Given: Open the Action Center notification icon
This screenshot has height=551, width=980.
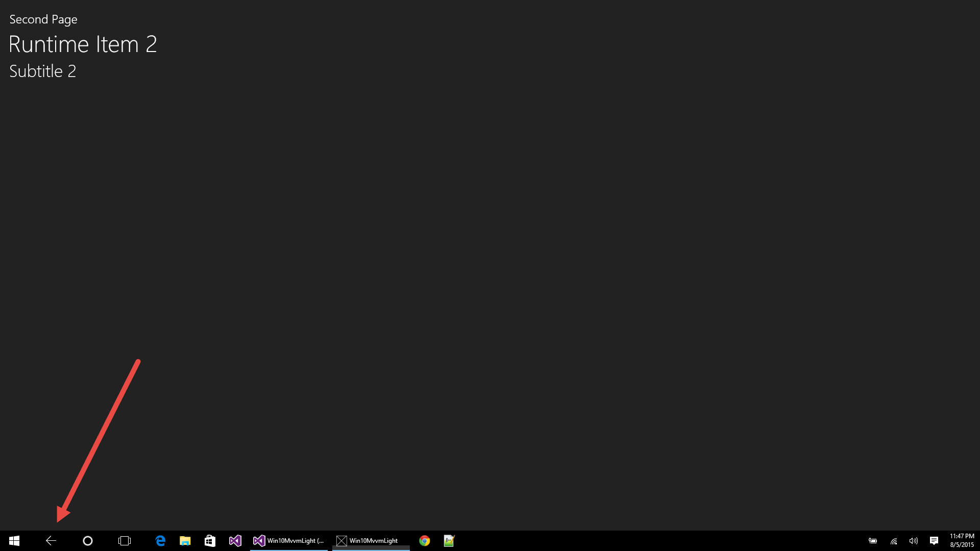Looking at the screenshot, I should pos(934,541).
